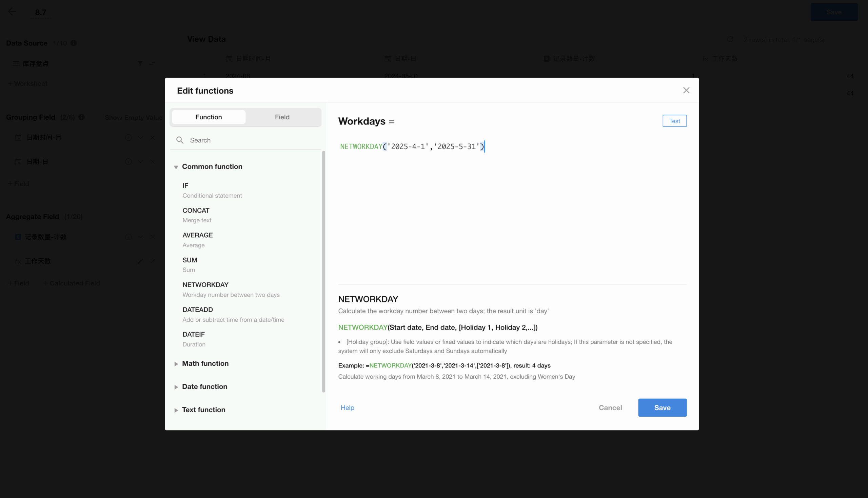Click the 工作天数 column header

point(720,59)
